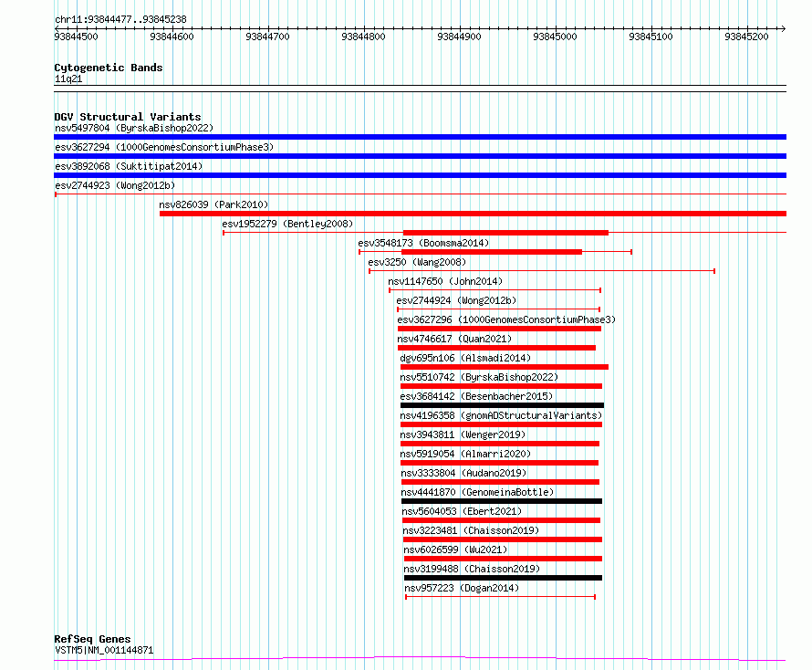Image resolution: width=812 pixels, height=670 pixels.
Task: Click nsv4196358 (gnomADStructuralVariants) label
Action: click(x=501, y=415)
